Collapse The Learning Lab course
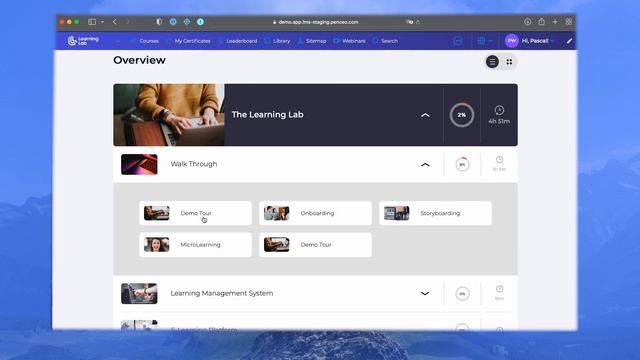The image size is (640, 360). pyautogui.click(x=425, y=115)
